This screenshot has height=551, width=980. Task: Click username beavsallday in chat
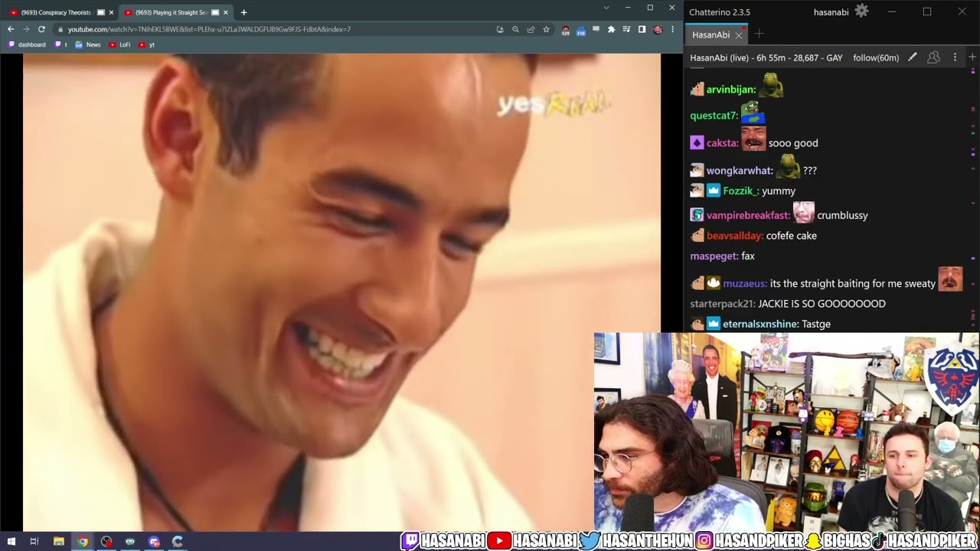click(x=735, y=236)
